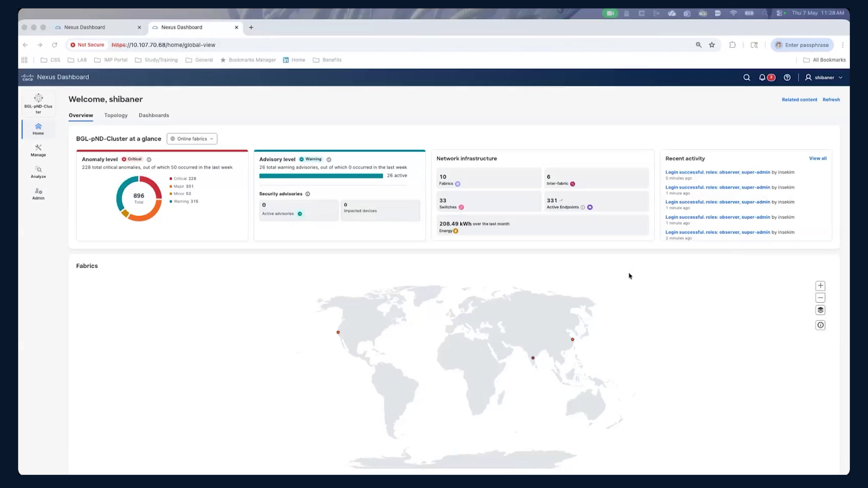868x488 pixels.
Task: Click the Advisory level info icon
Action: [x=329, y=160]
